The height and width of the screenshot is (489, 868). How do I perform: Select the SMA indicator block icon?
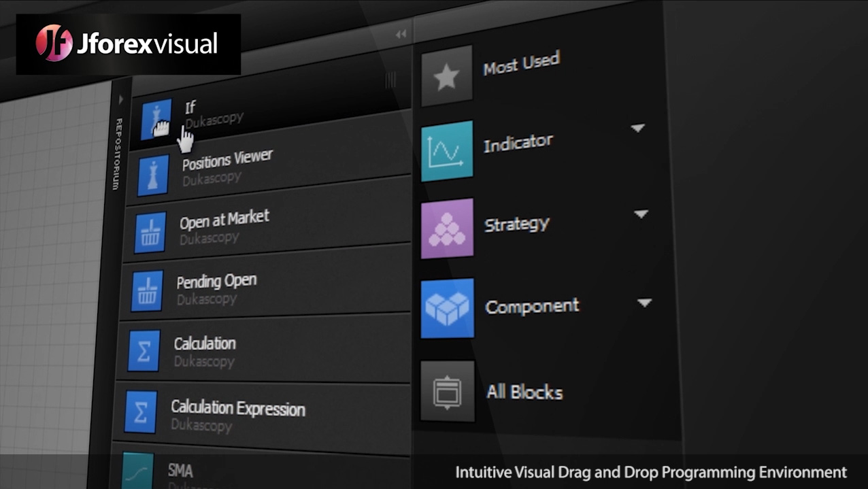pos(137,471)
